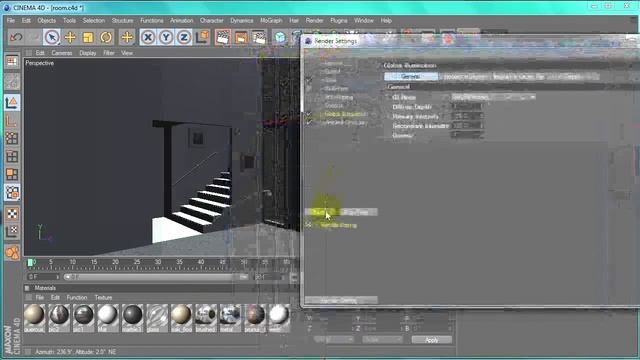640x360 pixels.
Task: Select Output in render settings list
Action: (x=333, y=71)
